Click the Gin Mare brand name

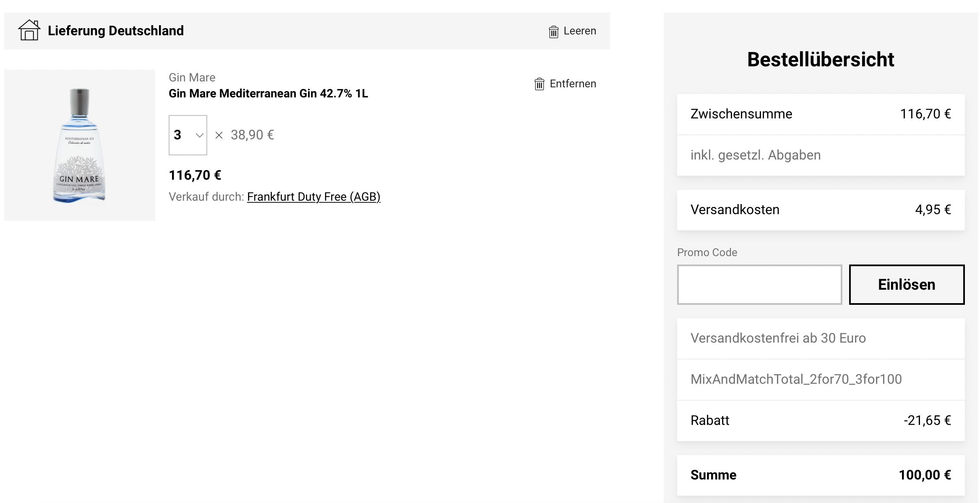pyautogui.click(x=192, y=77)
